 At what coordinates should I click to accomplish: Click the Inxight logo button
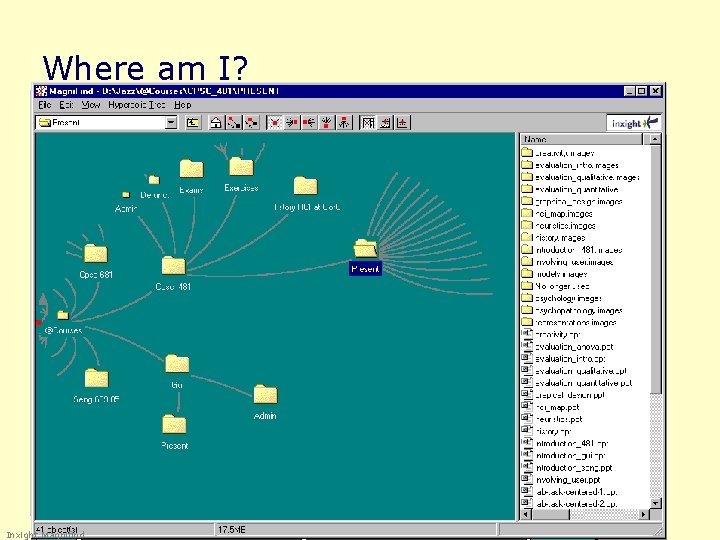pyautogui.click(x=634, y=123)
